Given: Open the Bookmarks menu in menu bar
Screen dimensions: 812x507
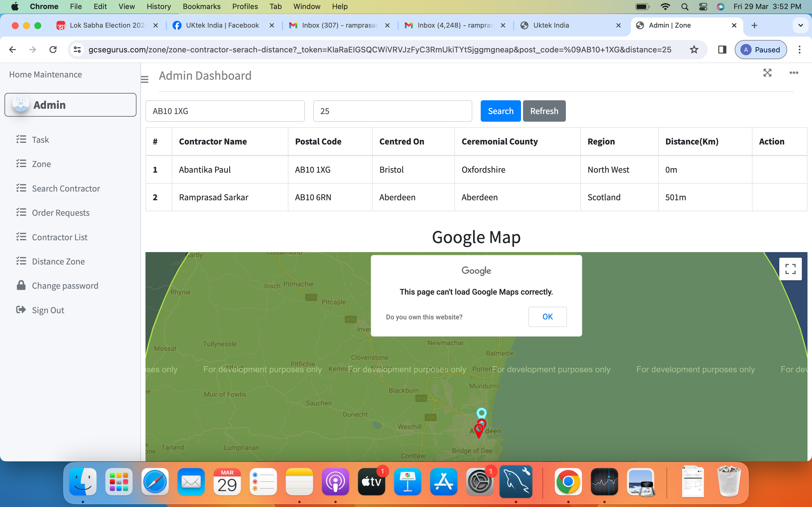Looking at the screenshot, I should click(201, 6).
